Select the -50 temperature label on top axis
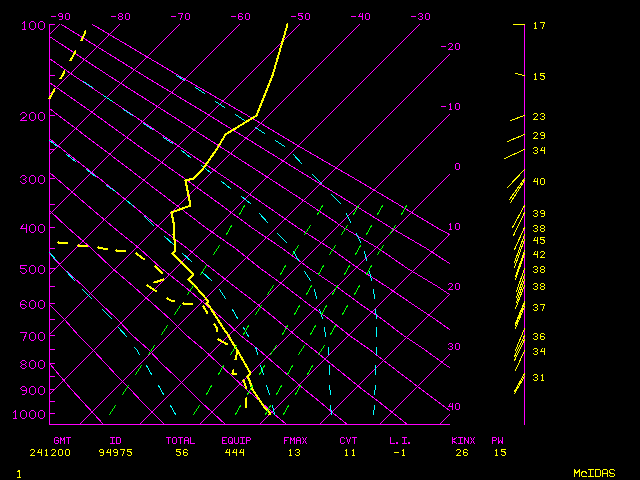This screenshot has height=480, width=640. tap(300, 17)
